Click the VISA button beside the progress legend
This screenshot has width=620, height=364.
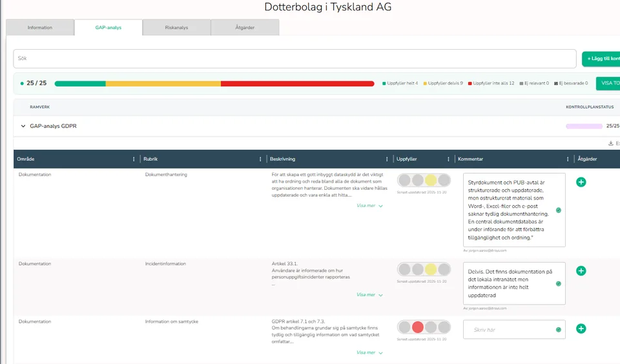coord(608,83)
